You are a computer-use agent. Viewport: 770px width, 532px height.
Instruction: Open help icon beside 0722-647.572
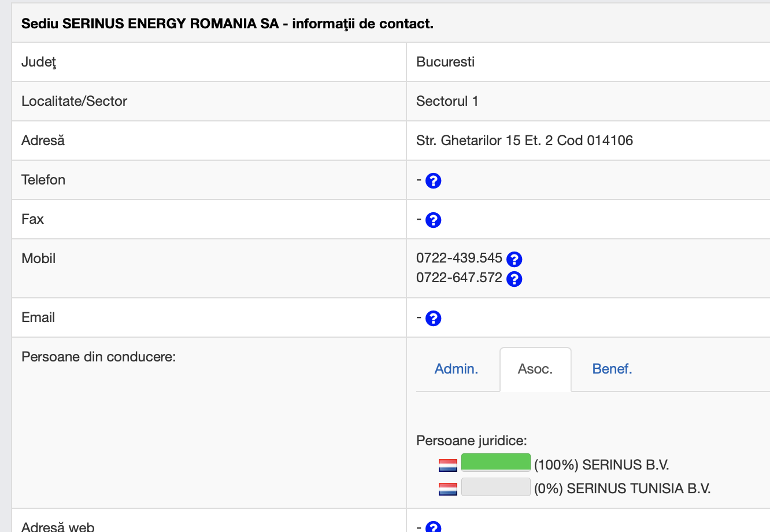pyautogui.click(x=514, y=279)
